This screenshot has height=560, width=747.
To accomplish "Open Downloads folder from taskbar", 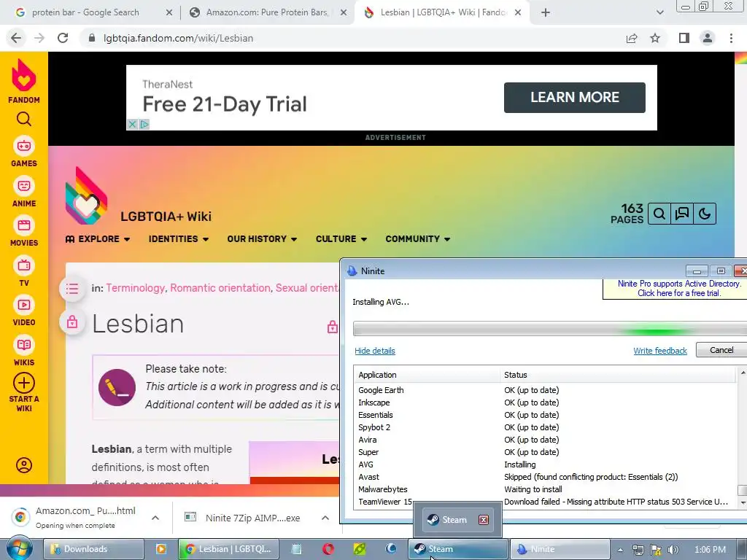I will point(93,549).
